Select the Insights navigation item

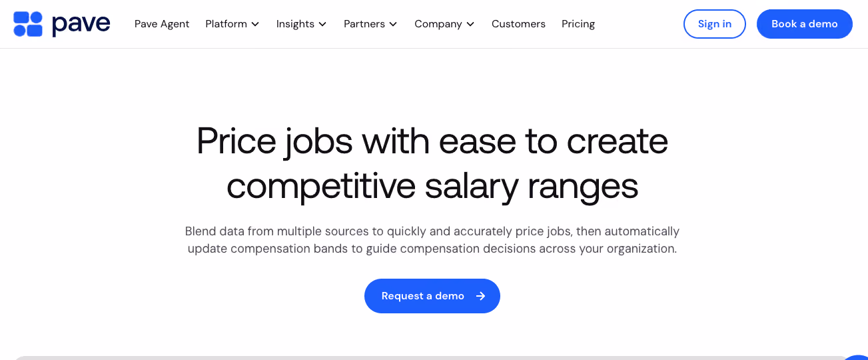295,24
